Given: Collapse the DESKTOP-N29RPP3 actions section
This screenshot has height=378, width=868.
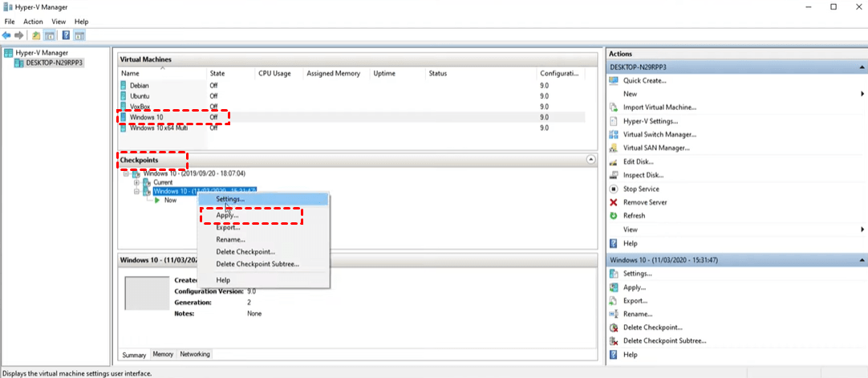Looking at the screenshot, I should (862, 67).
